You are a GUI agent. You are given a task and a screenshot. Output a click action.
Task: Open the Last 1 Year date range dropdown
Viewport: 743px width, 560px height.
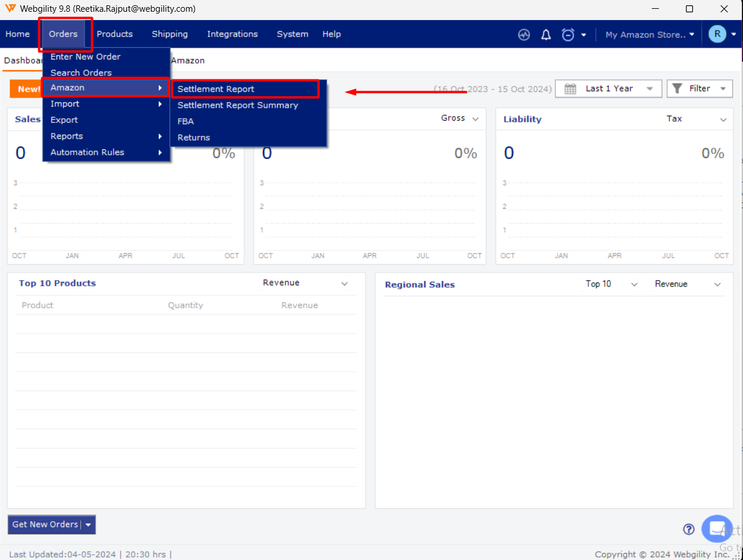[x=608, y=89]
